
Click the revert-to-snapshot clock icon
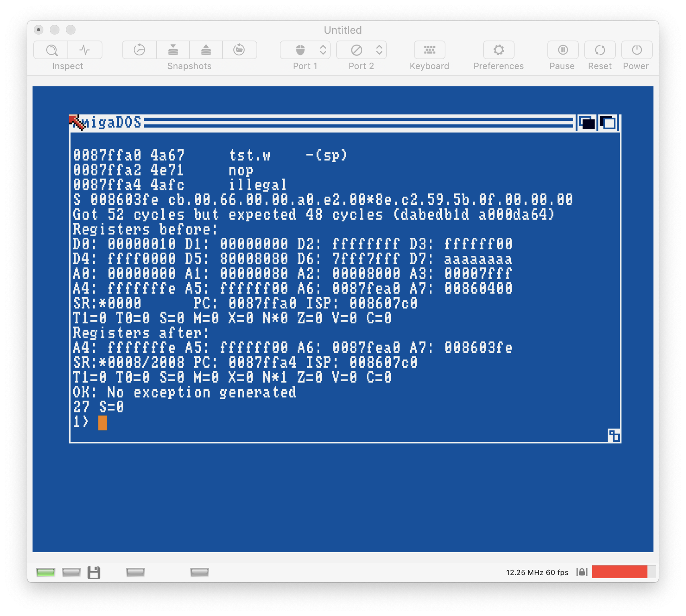[139, 50]
